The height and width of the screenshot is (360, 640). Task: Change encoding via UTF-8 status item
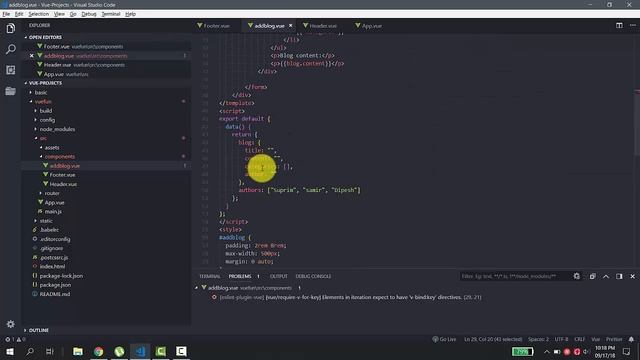(x=561, y=339)
